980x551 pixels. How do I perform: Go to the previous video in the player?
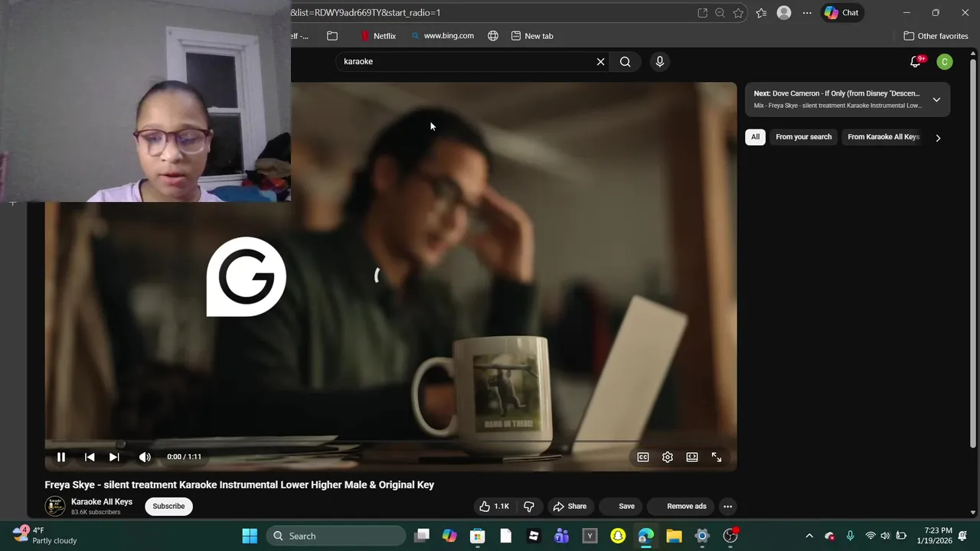90,457
